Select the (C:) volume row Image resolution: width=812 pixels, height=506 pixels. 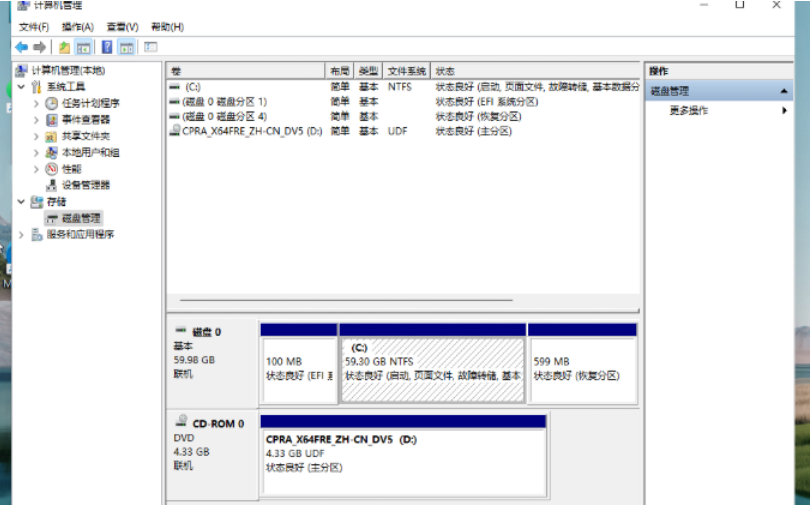point(404,87)
